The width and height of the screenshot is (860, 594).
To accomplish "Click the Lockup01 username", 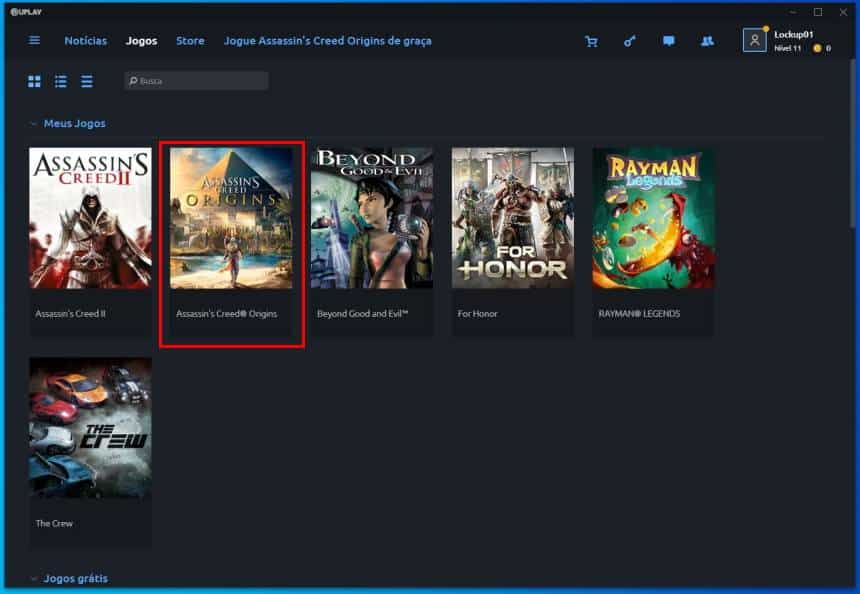I will tap(794, 34).
